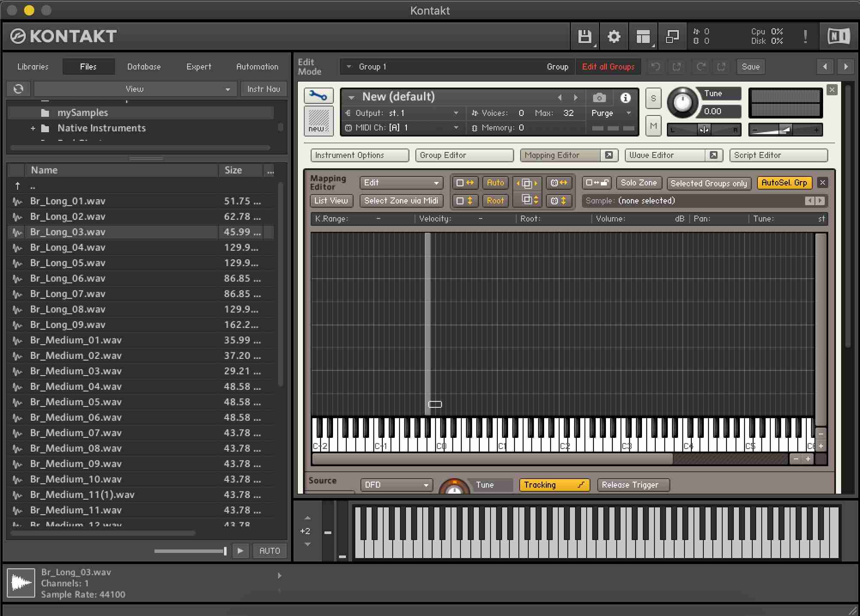Click the instrument volume slider
The width and height of the screenshot is (860, 616).
[785, 130]
